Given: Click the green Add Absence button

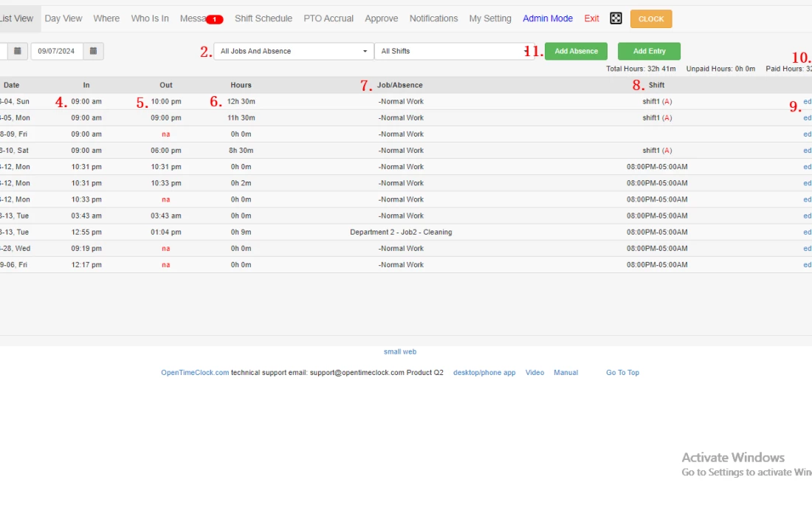Looking at the screenshot, I should click(x=576, y=51).
